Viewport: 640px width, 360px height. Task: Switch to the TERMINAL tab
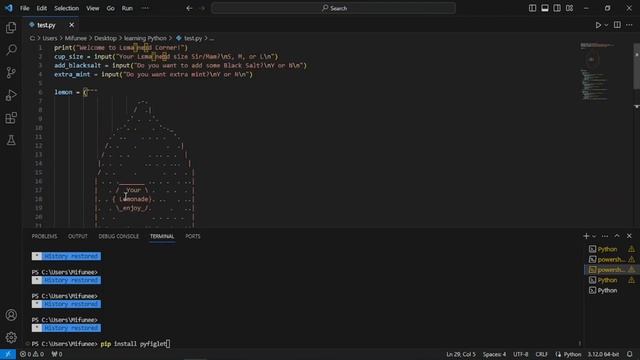coord(162,236)
